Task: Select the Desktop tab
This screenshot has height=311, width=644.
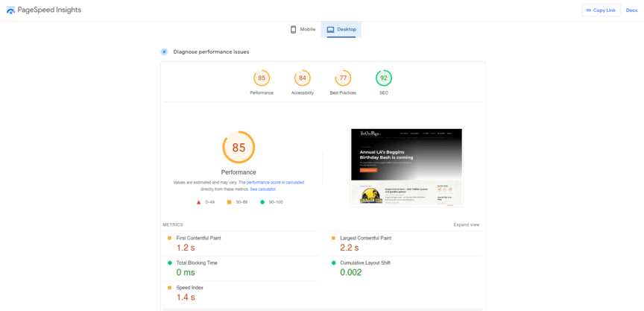Action: pyautogui.click(x=341, y=29)
